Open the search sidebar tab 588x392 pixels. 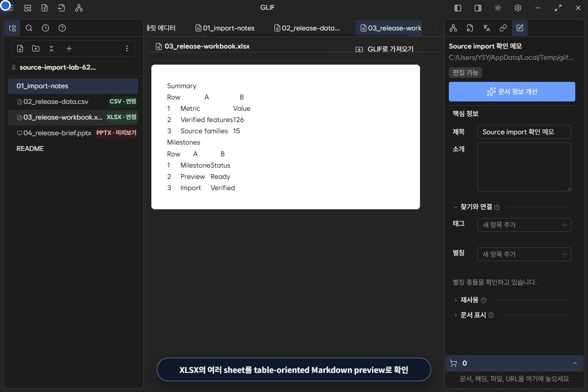(29, 28)
